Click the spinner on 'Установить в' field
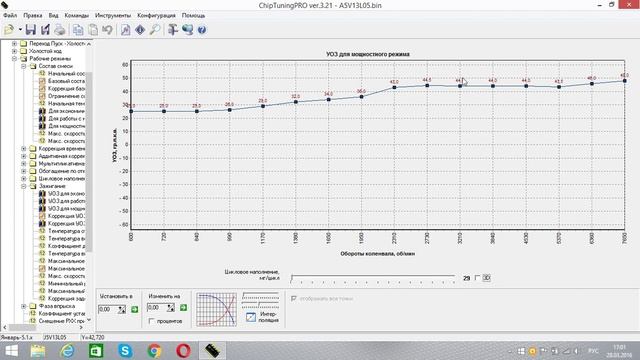The width and height of the screenshot is (640, 360). coord(122,309)
